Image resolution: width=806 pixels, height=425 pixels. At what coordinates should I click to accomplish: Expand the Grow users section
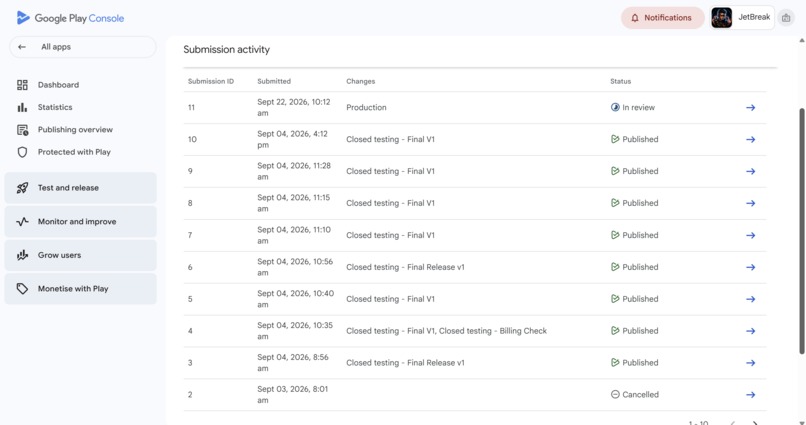(81, 255)
